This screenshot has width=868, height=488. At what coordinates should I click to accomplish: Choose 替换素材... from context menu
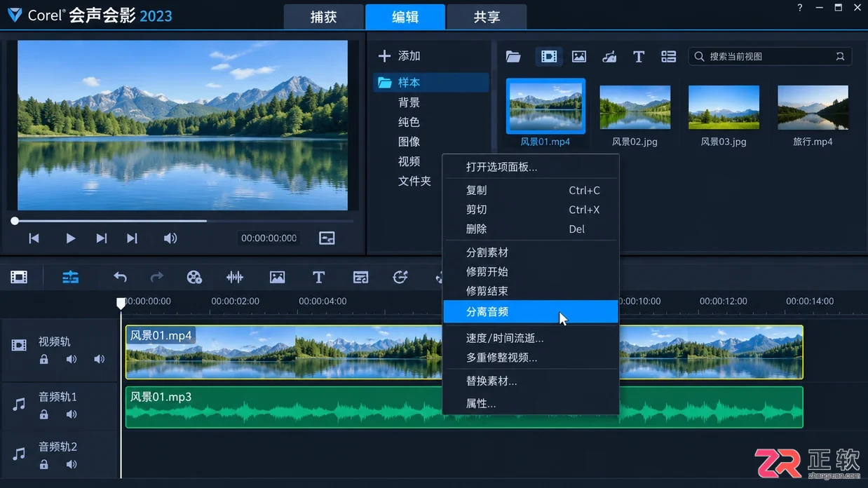click(531, 381)
